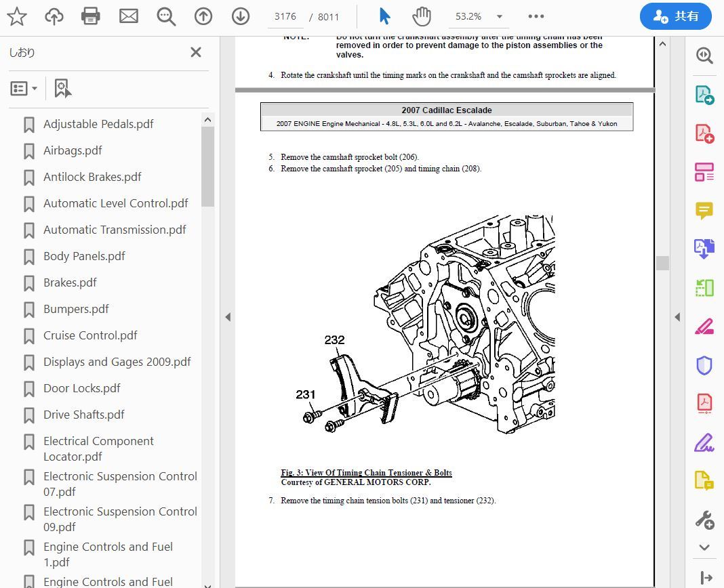Open Airbags.pdf bookmark
The image size is (724, 588).
73,150
